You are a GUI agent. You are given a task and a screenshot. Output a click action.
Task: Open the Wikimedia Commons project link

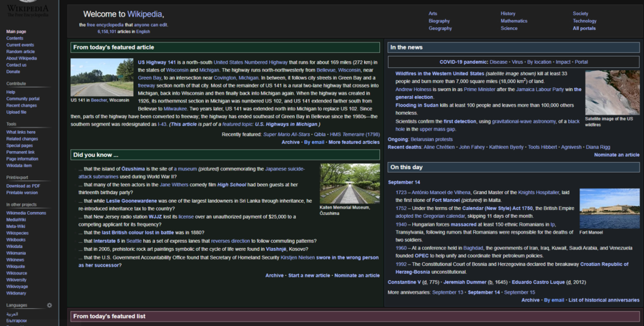[x=26, y=213]
